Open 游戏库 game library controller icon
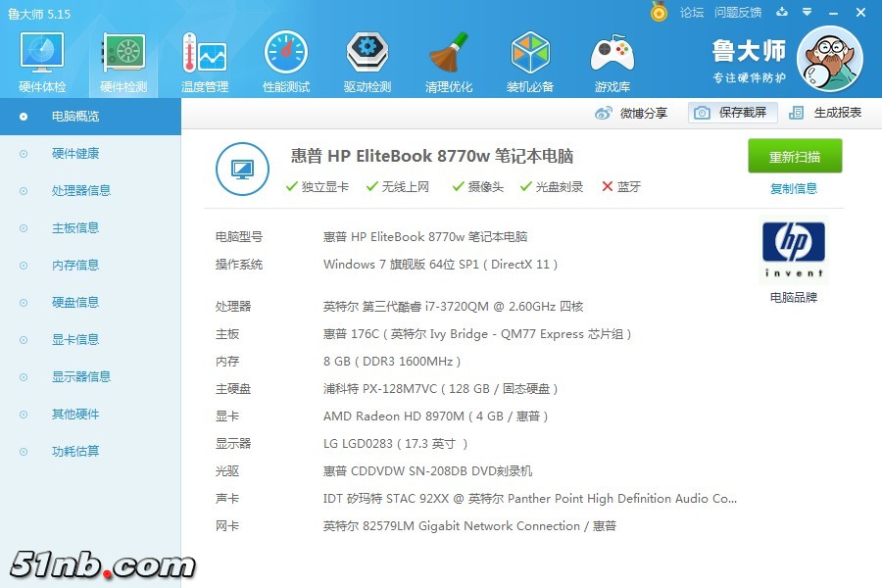This screenshot has height=588, width=882. (x=612, y=63)
